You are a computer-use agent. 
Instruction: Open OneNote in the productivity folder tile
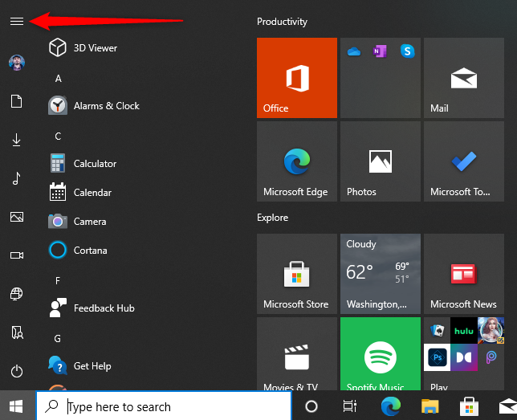380,51
